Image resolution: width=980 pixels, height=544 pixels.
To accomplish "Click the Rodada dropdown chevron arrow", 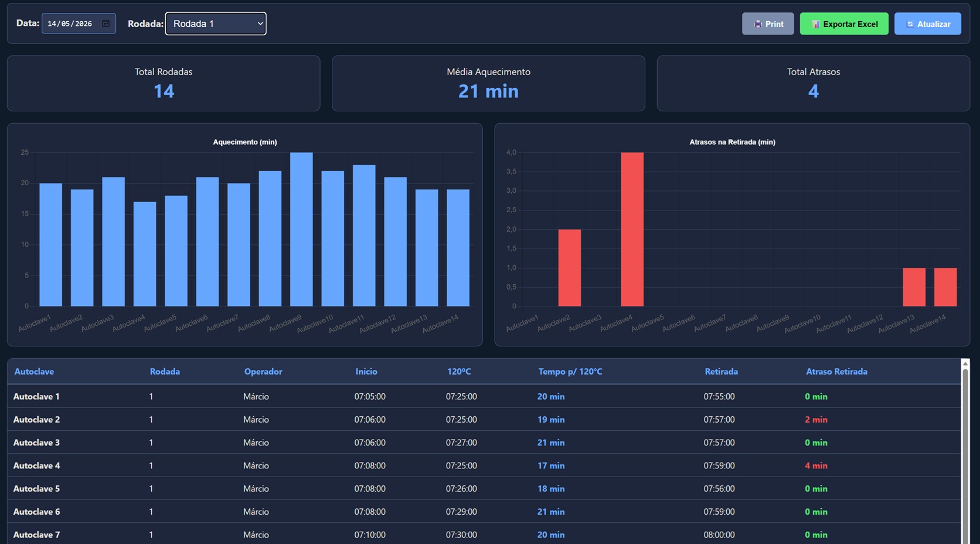I will 260,23.
